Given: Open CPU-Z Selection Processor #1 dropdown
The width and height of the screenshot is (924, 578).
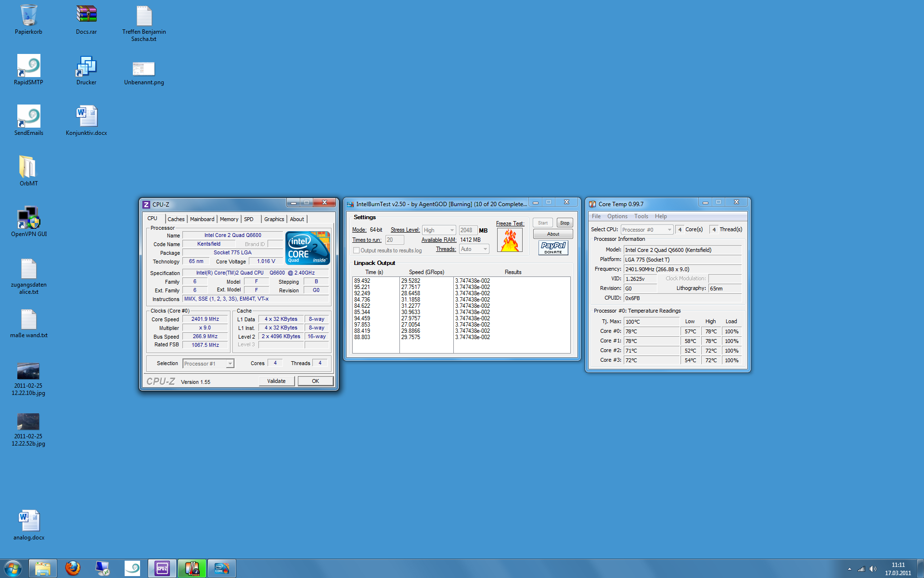Looking at the screenshot, I should 208,364.
